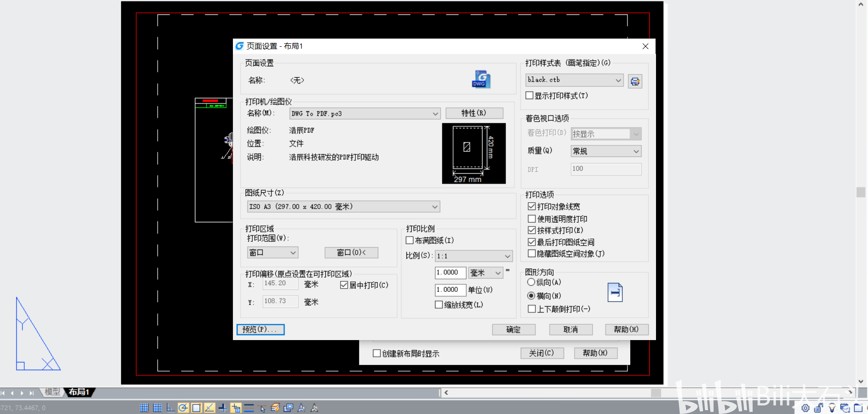Screen dimensions: 868x414
Task: Enable 显示打印样式 checkbox
Action: pyautogui.click(x=529, y=95)
